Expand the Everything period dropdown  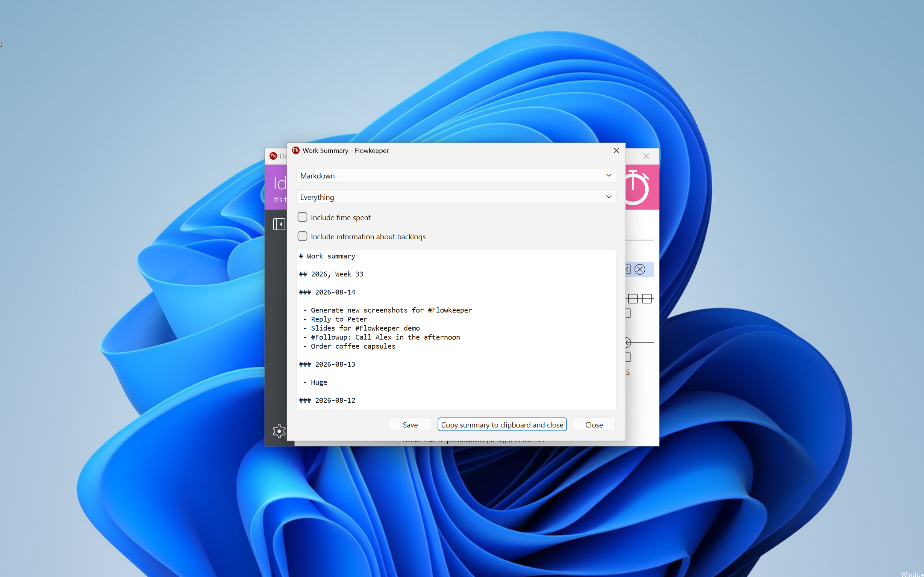pyautogui.click(x=456, y=197)
